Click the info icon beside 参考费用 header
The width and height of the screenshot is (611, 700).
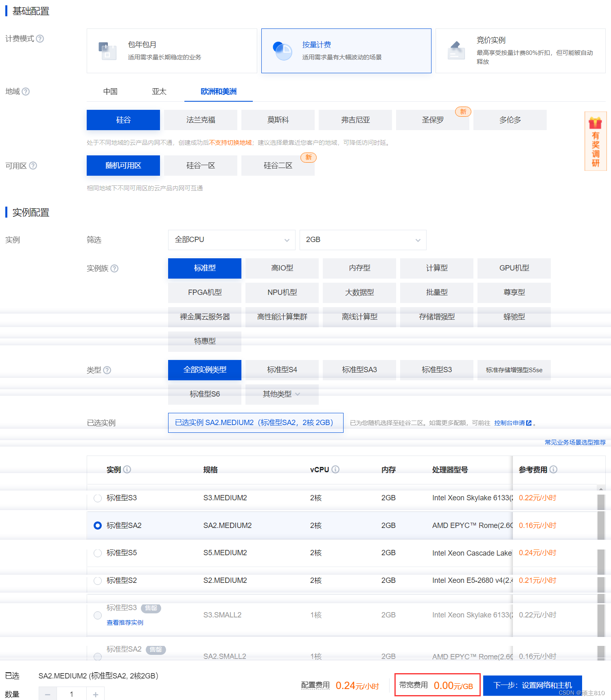pos(553,469)
